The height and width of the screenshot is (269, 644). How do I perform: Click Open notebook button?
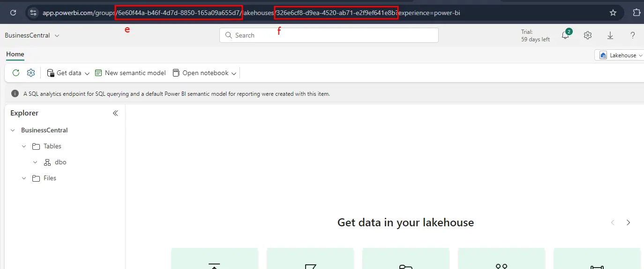[201, 73]
